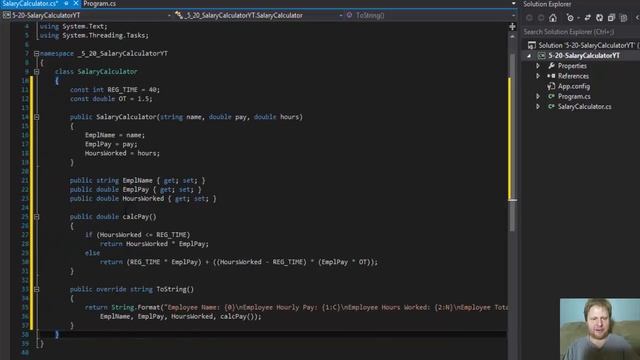Screen dimensions: 640x360
Task: Click 'HoursWorked = hours;' assignment line
Action: pos(122,153)
